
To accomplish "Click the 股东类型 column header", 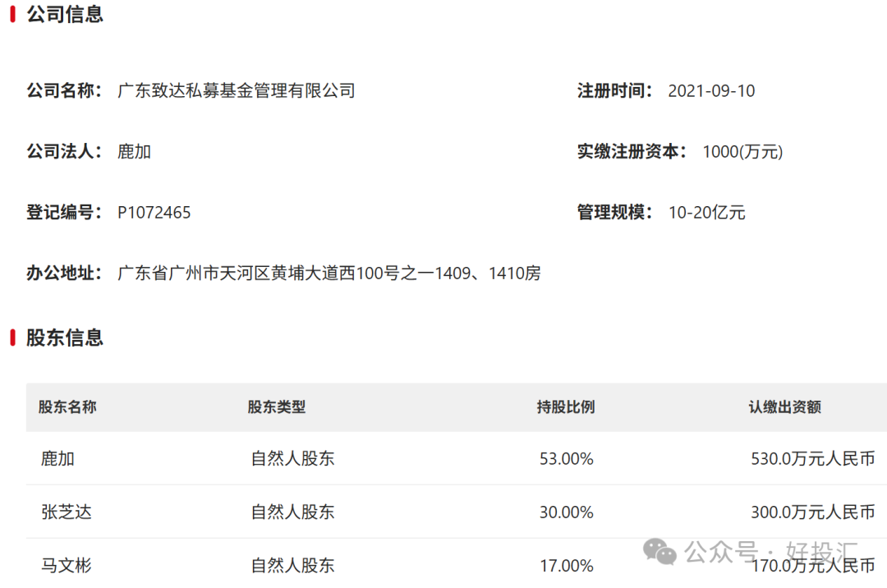I will 277,407.
